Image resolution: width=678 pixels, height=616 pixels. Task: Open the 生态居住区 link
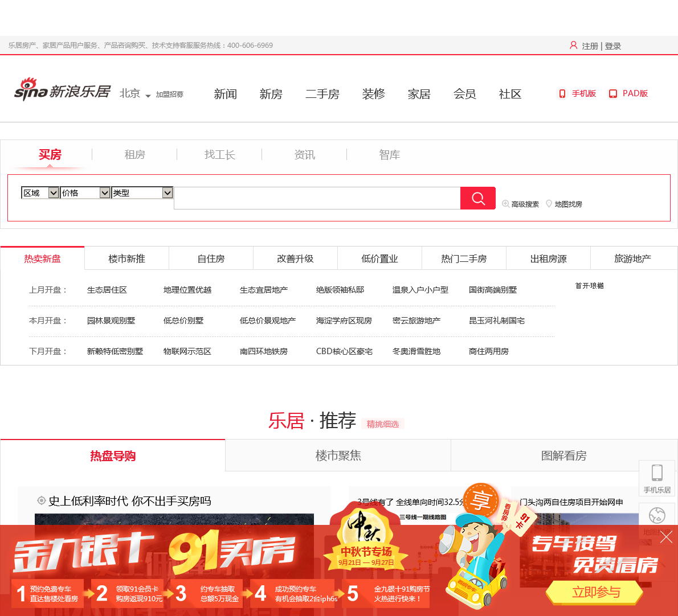click(x=107, y=290)
